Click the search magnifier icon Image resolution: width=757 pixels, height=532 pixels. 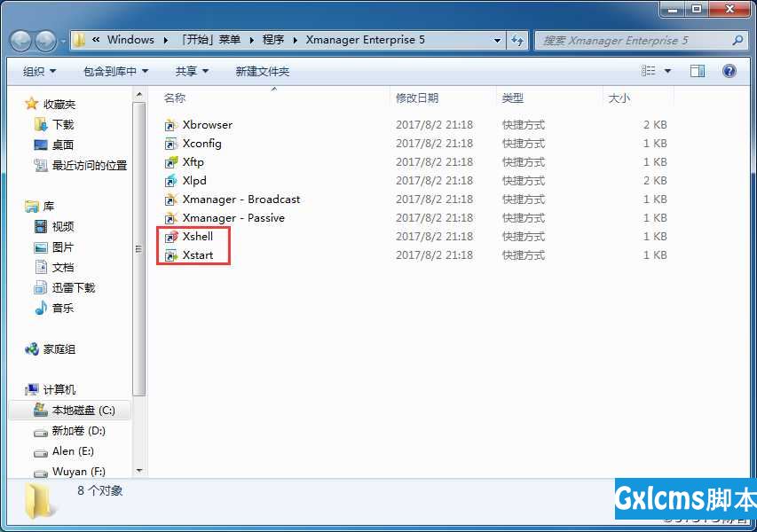click(737, 41)
